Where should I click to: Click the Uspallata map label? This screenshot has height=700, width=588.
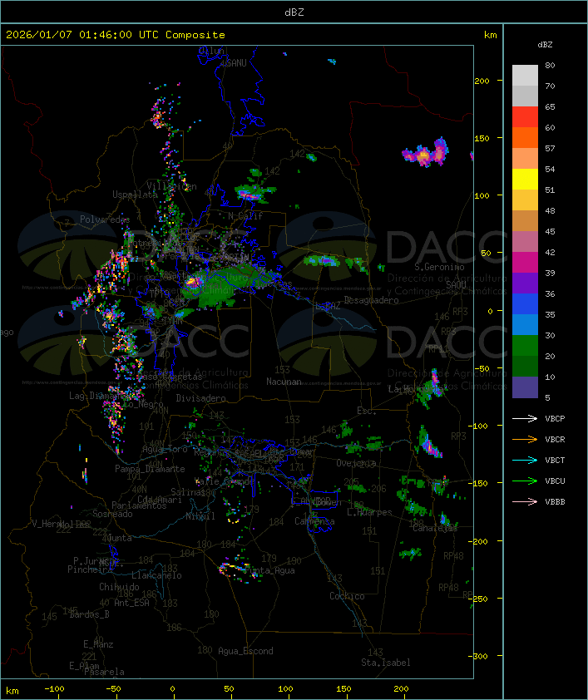[x=135, y=195]
